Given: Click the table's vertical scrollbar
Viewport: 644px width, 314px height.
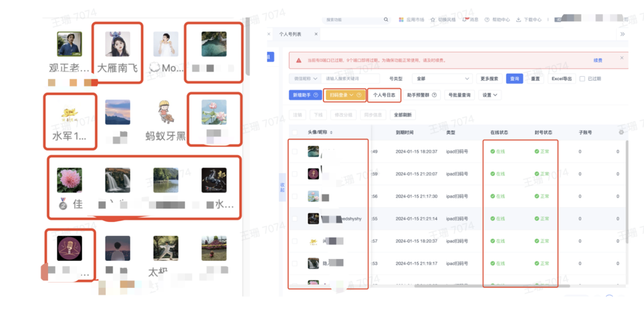Looking at the screenshot, I should pyautogui.click(x=627, y=191).
